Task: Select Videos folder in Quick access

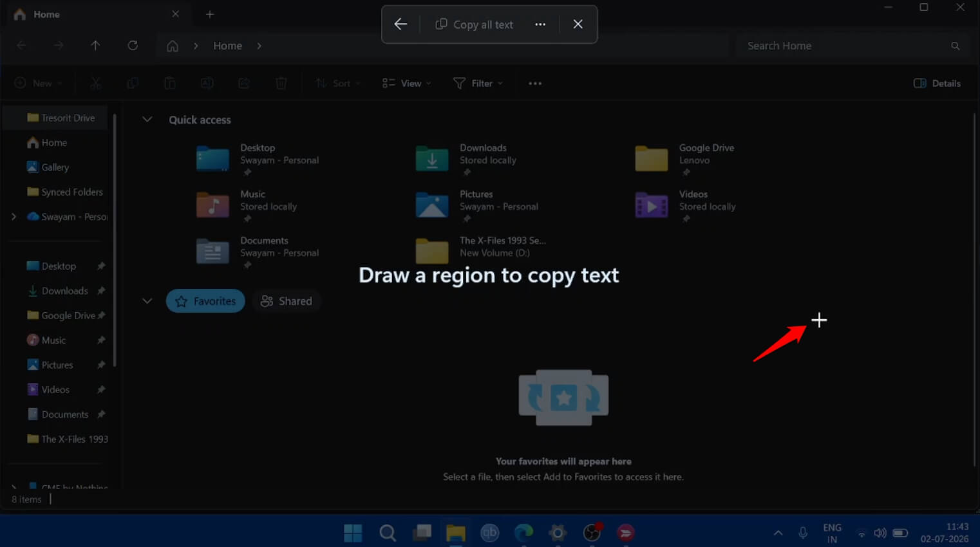Action: click(685, 205)
